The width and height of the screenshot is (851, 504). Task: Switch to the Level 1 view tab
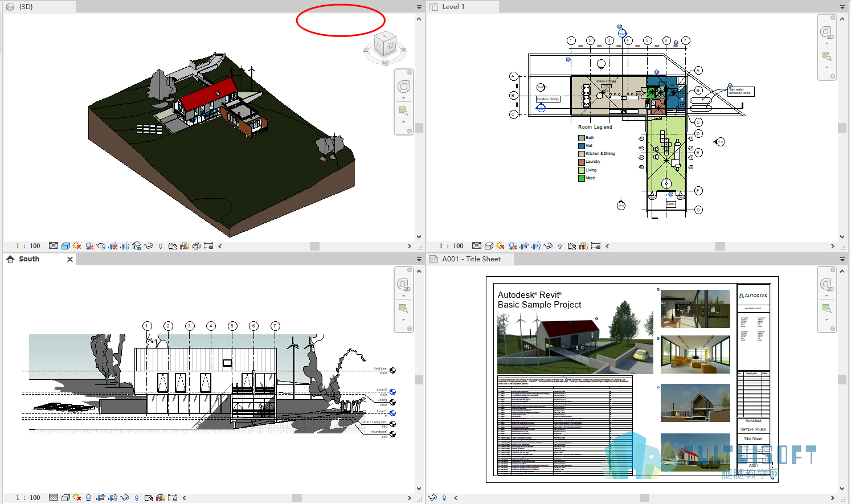tap(463, 7)
